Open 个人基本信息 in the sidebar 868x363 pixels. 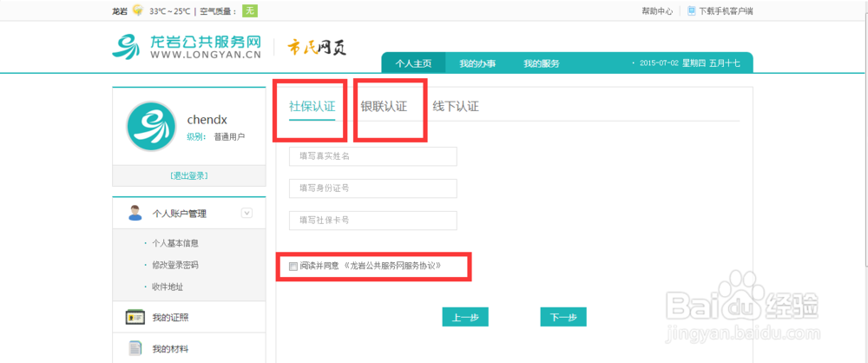pyautogui.click(x=175, y=243)
